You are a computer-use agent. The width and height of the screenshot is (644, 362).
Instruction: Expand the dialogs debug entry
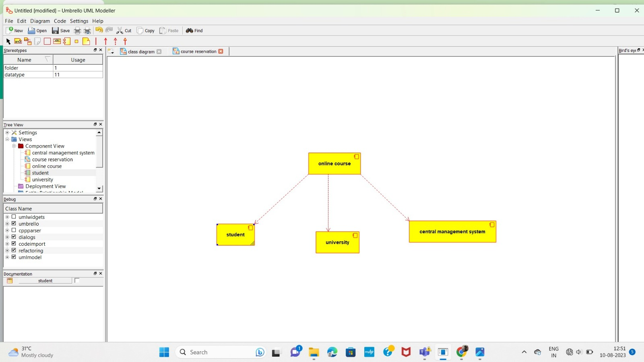7,237
